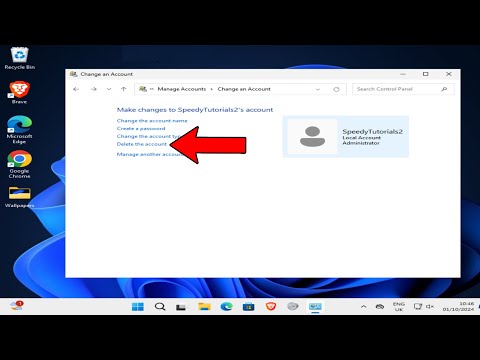Screen dimensions: 480x360
Task: Go up one level with up arrow
Action: 124,89
